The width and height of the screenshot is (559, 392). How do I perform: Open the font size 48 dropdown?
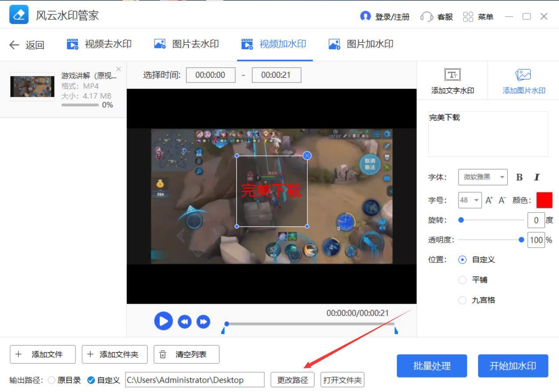pos(470,200)
